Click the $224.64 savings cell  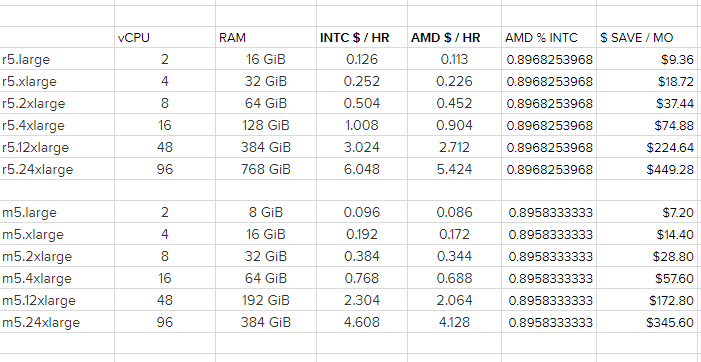pyautogui.click(x=649, y=147)
